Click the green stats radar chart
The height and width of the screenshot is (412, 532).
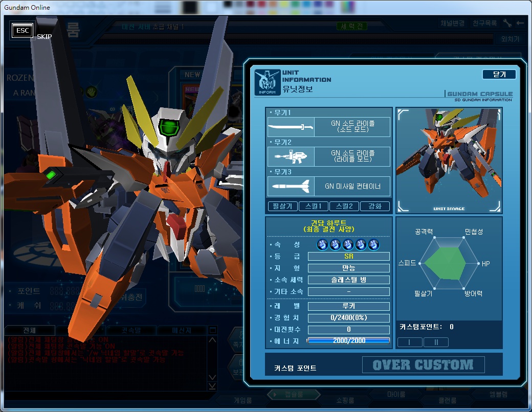pos(446,263)
